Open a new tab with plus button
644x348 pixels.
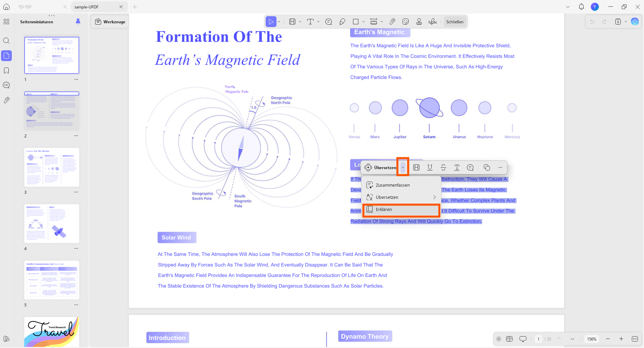(135, 7)
